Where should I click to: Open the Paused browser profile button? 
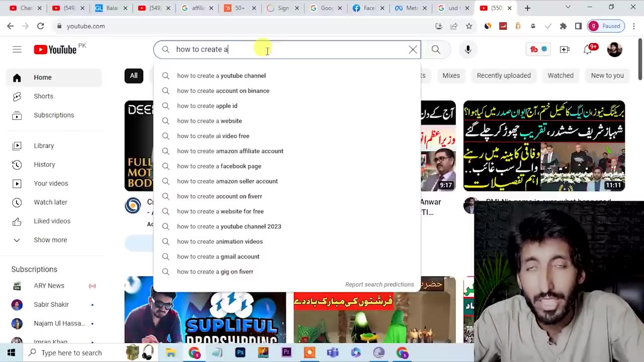point(606,26)
